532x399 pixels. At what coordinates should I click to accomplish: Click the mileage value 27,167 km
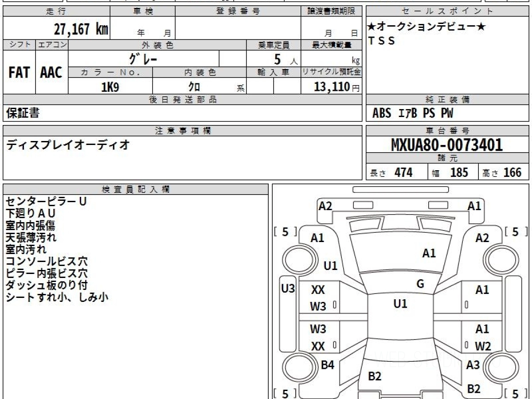pyautogui.click(x=81, y=29)
